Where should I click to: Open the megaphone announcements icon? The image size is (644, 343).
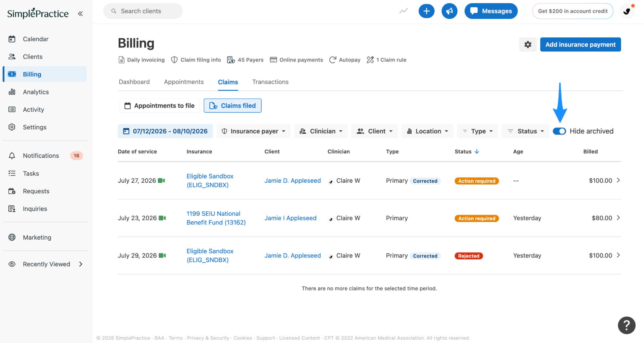point(449,11)
